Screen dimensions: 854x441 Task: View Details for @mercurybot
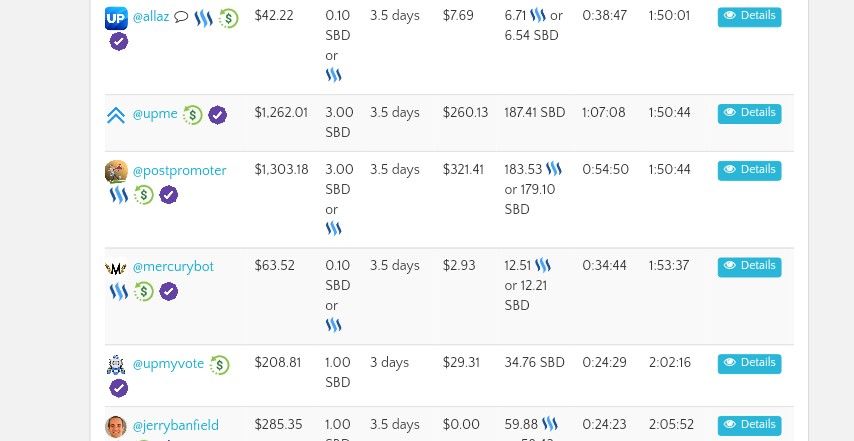(x=749, y=267)
